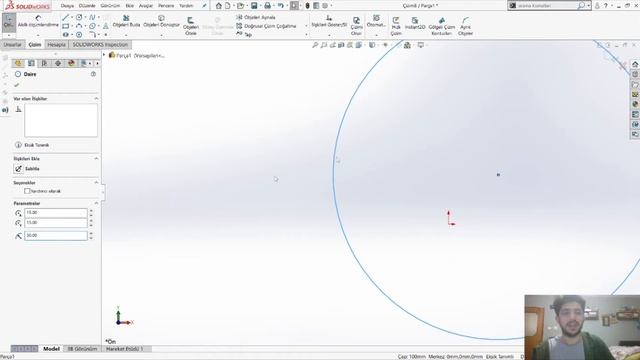Viewport: 640px width, 360px height.
Task: Open the Objeleri Buda dropdown arrow
Action: 126,35
